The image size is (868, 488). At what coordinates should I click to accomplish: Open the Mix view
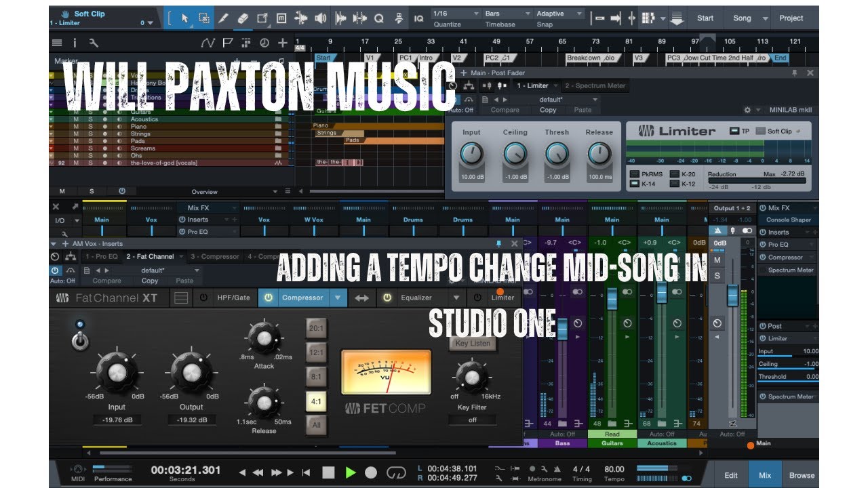point(765,475)
